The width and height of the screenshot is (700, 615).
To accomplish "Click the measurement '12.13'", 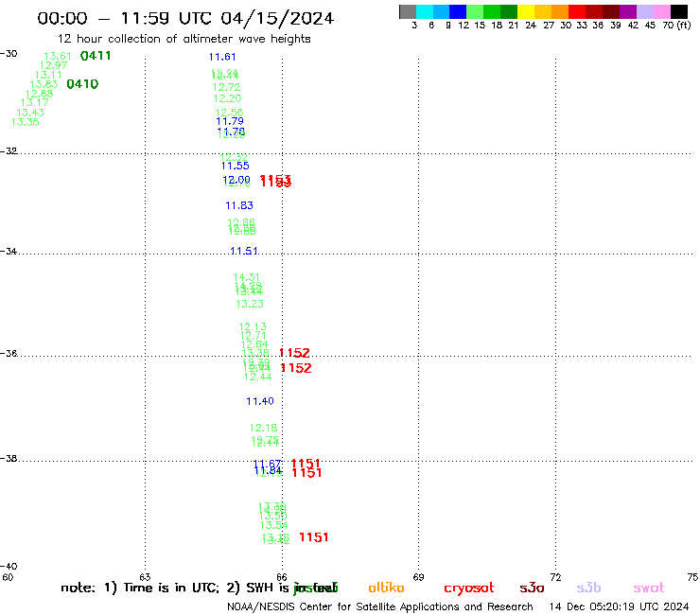I will coord(253,326).
